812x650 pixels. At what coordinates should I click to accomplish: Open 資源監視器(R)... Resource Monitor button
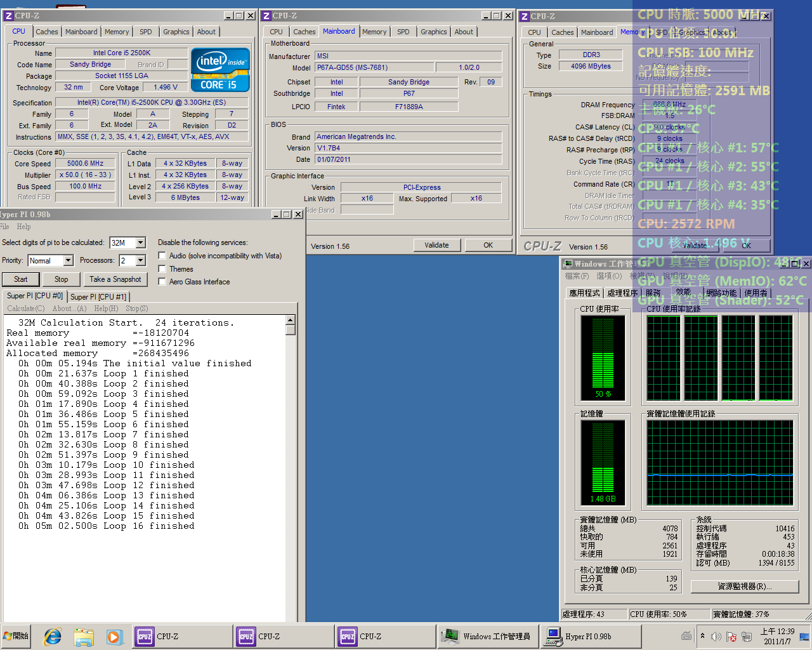point(745,587)
